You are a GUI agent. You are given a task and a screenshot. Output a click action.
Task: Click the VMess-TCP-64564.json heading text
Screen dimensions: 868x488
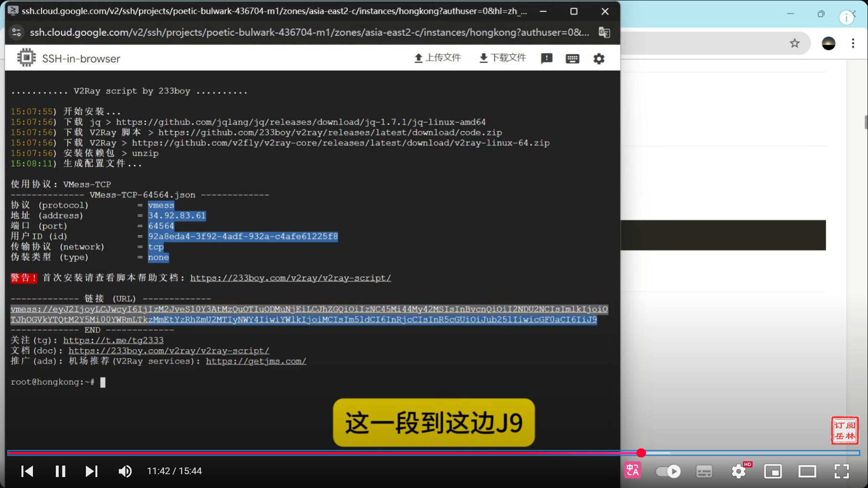[142, 195]
